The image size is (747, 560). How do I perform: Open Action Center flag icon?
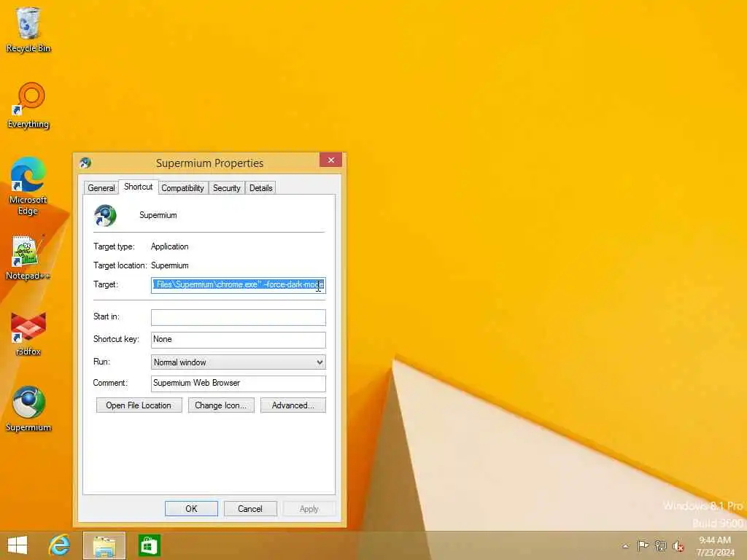643,545
